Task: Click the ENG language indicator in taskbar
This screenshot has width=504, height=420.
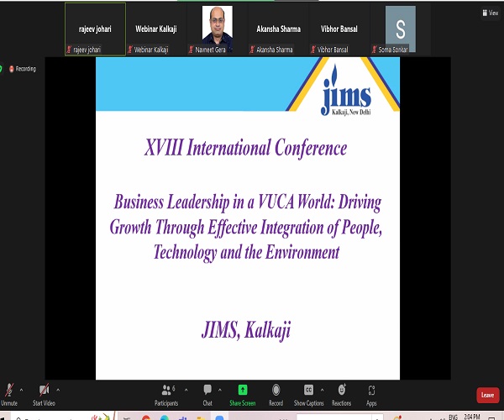Action: coord(453,417)
